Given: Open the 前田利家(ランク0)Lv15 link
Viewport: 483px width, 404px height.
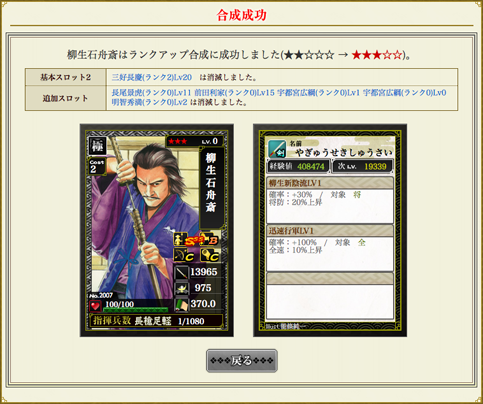Looking at the screenshot, I should (234, 93).
